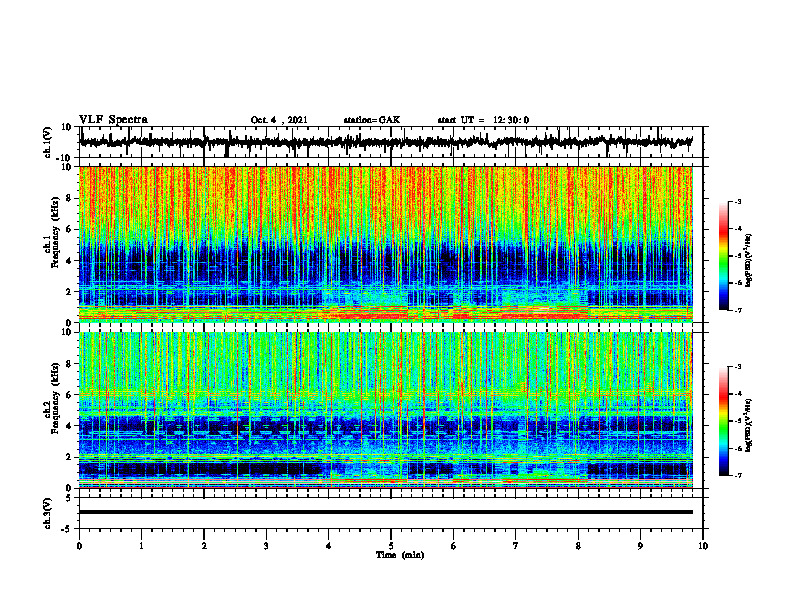Click the "Time (min)" x-axis label
Viewport: 792px width, 612px height.
(400, 555)
